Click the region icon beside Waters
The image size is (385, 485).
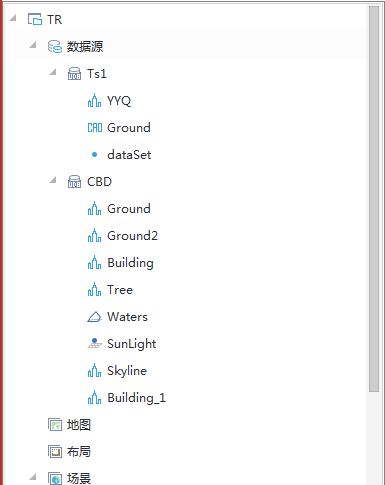[94, 317]
